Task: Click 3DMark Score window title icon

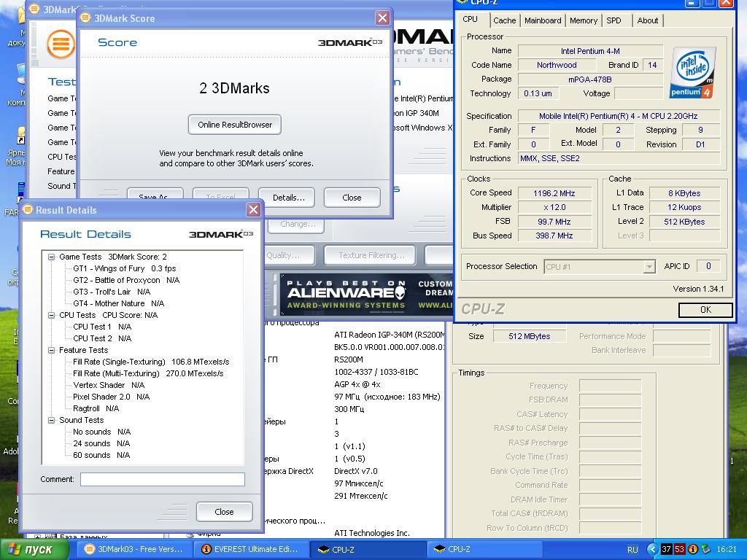Action: pyautogui.click(x=85, y=18)
